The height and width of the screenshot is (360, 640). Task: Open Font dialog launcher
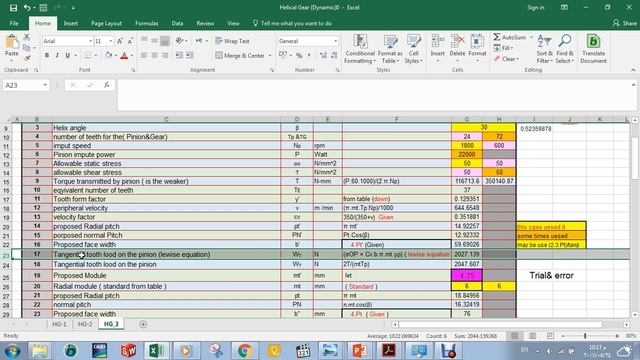pyautogui.click(x=133, y=70)
